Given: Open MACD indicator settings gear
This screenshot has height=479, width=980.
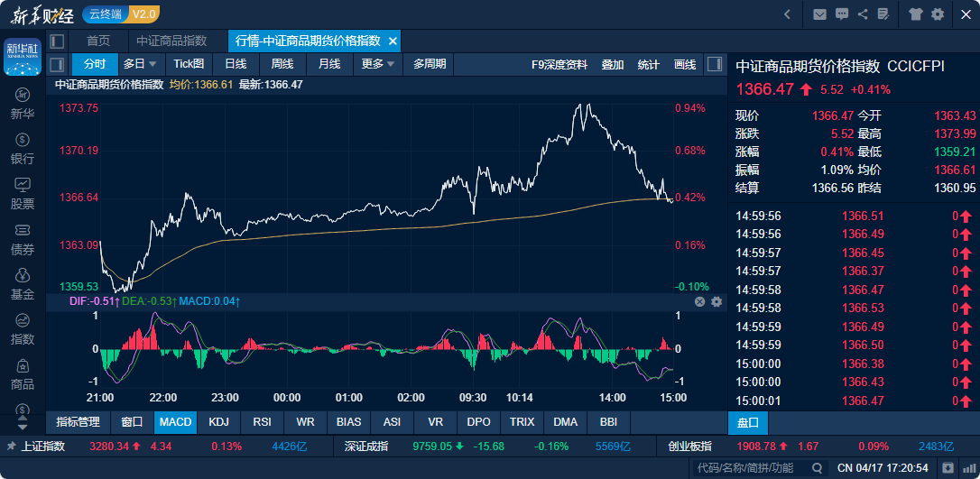Looking at the screenshot, I should [x=717, y=301].
